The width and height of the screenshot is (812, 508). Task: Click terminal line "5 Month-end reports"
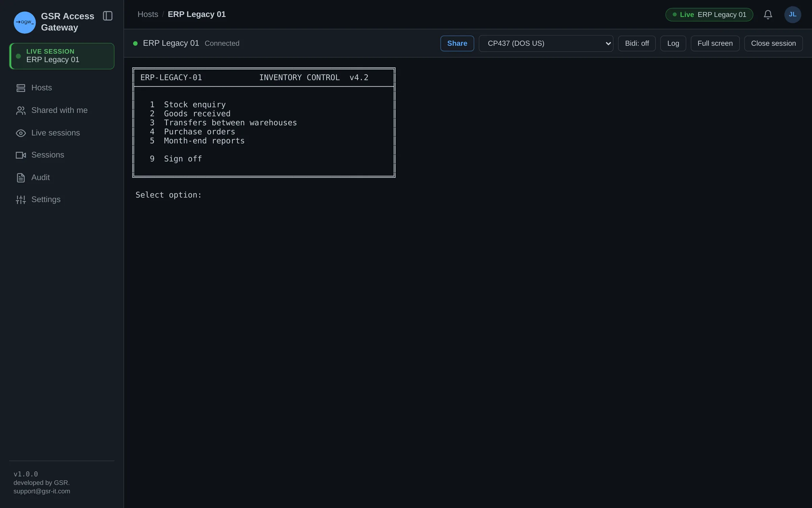tap(197, 141)
